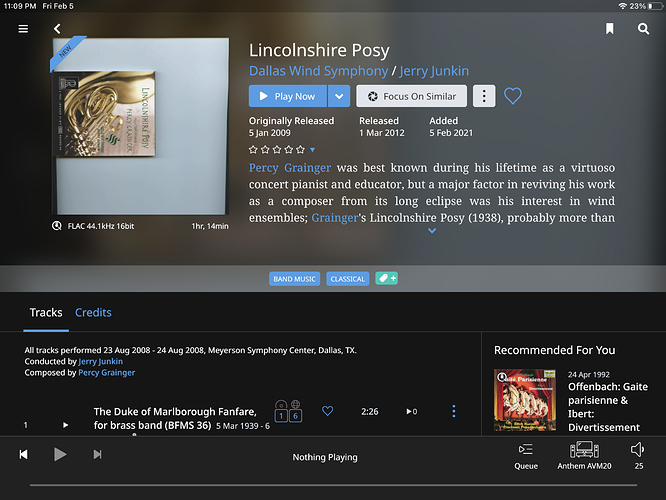Seek on the playback progress bar
The width and height of the screenshot is (666, 500).
click(x=333, y=485)
